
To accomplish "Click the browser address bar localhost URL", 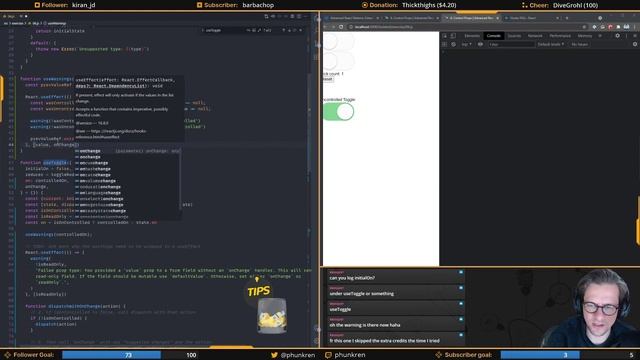I will point(384,27).
